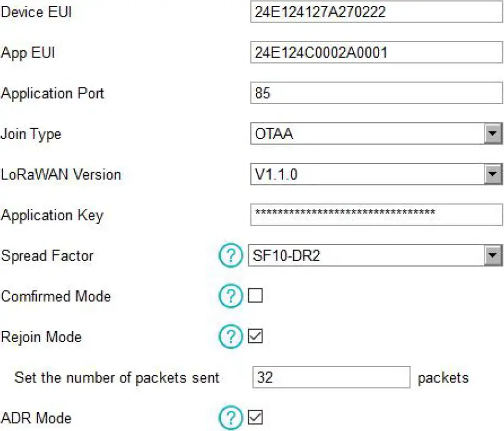Select the App EUI text field
504x431 pixels.
tap(373, 52)
